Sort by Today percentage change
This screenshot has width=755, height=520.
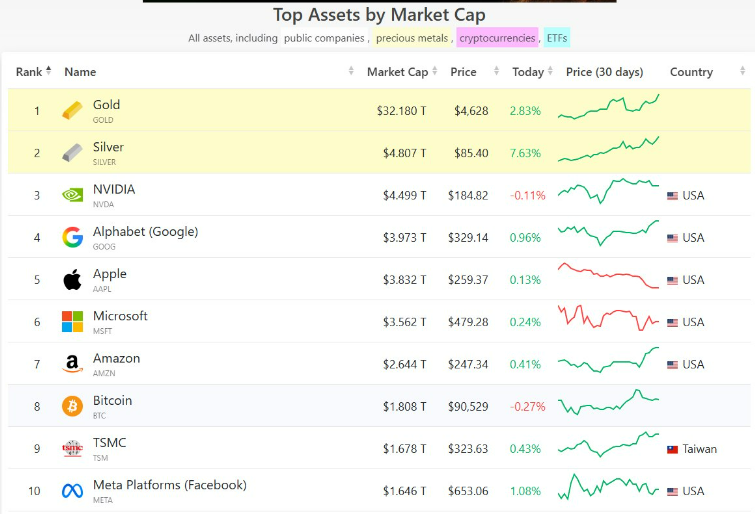(528, 72)
